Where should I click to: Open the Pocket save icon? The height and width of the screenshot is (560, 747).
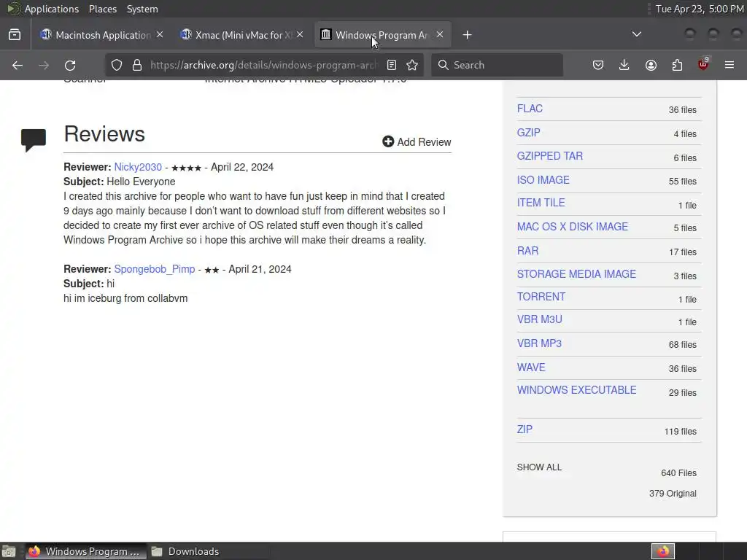[x=598, y=65]
